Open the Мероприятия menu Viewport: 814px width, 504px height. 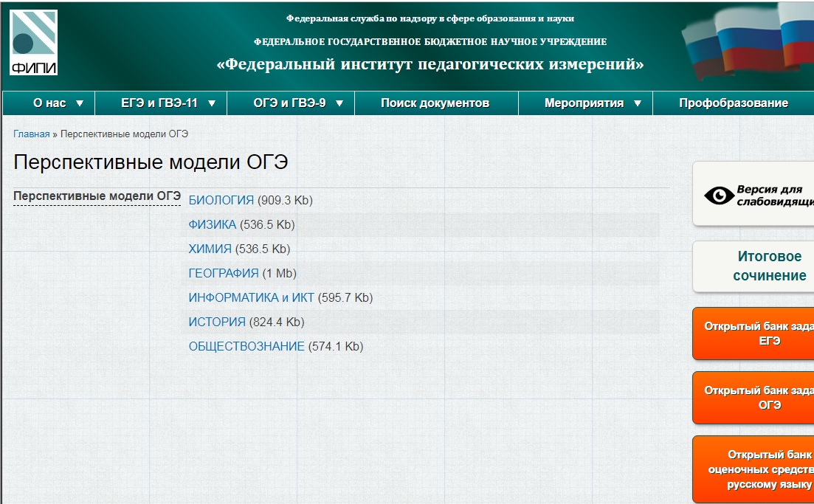[585, 103]
